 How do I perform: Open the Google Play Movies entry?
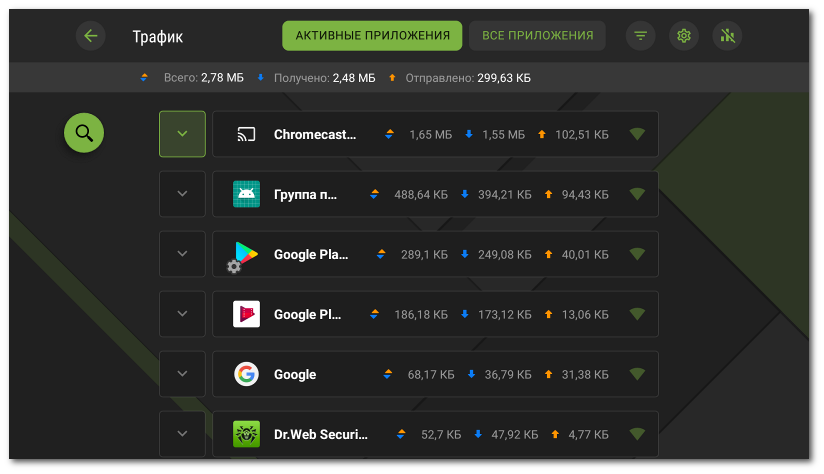coord(435,314)
